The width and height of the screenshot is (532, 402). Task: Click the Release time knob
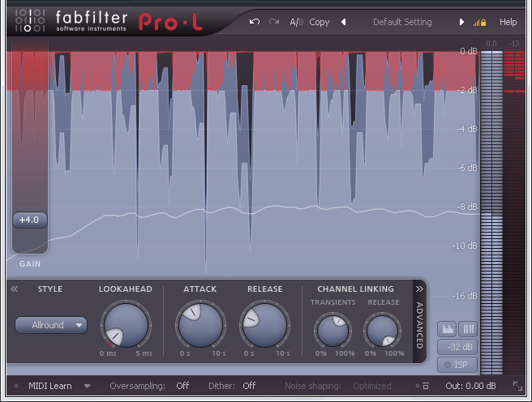pyautogui.click(x=264, y=325)
